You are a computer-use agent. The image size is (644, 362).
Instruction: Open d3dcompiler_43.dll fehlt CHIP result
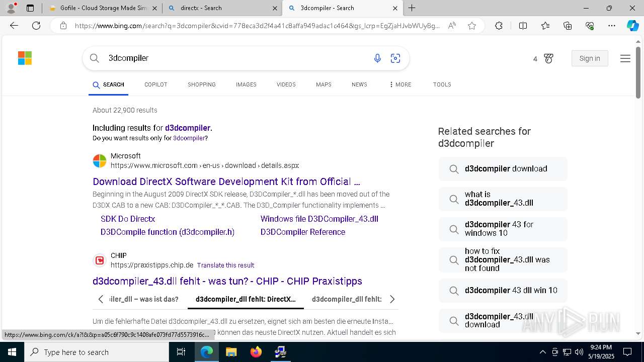coord(227,281)
